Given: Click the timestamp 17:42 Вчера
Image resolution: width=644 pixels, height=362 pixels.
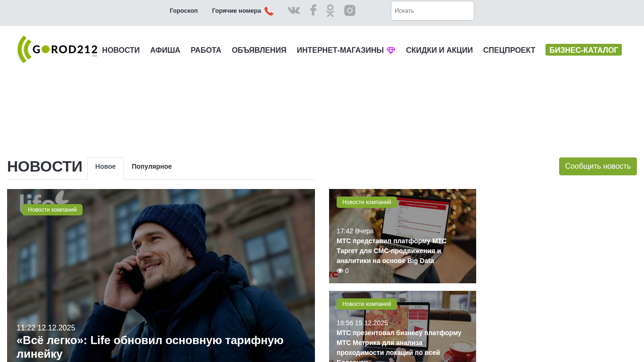Looking at the screenshot, I should [x=355, y=231].
